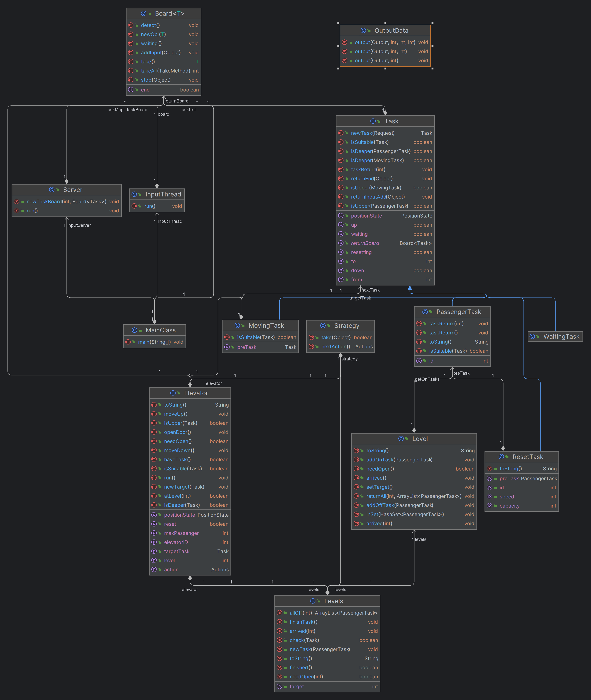Click method icon next to takeAll(TakeMethod)
591x700 pixels.
[131, 71]
